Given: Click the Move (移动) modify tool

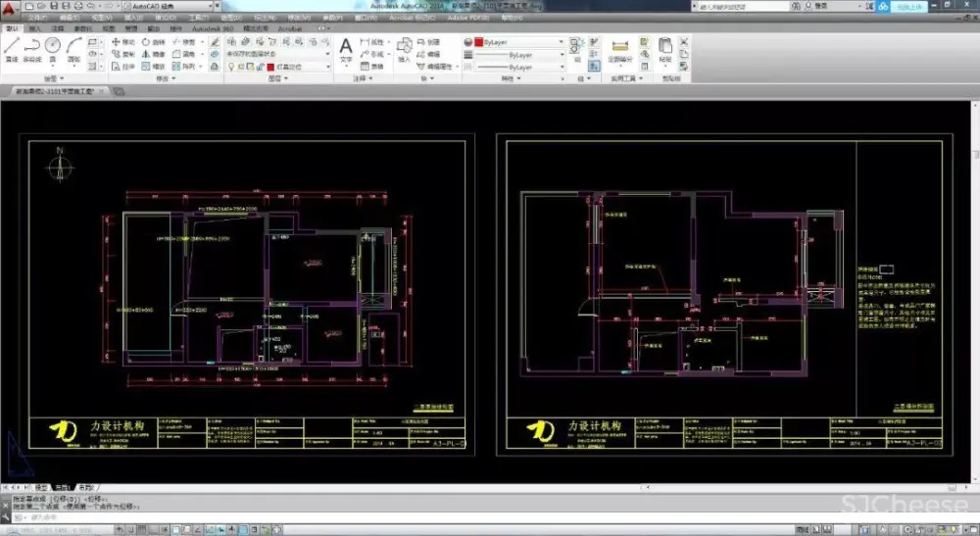Looking at the screenshot, I should pos(122,42).
